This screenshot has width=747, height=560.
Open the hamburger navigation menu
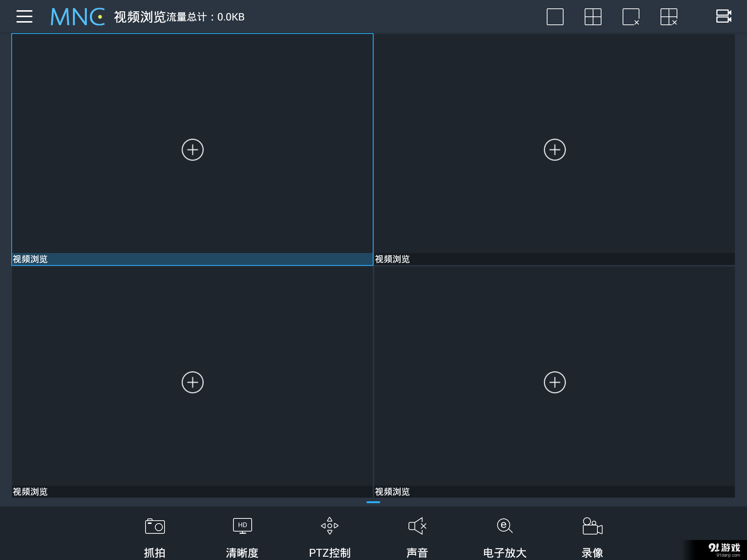24,16
